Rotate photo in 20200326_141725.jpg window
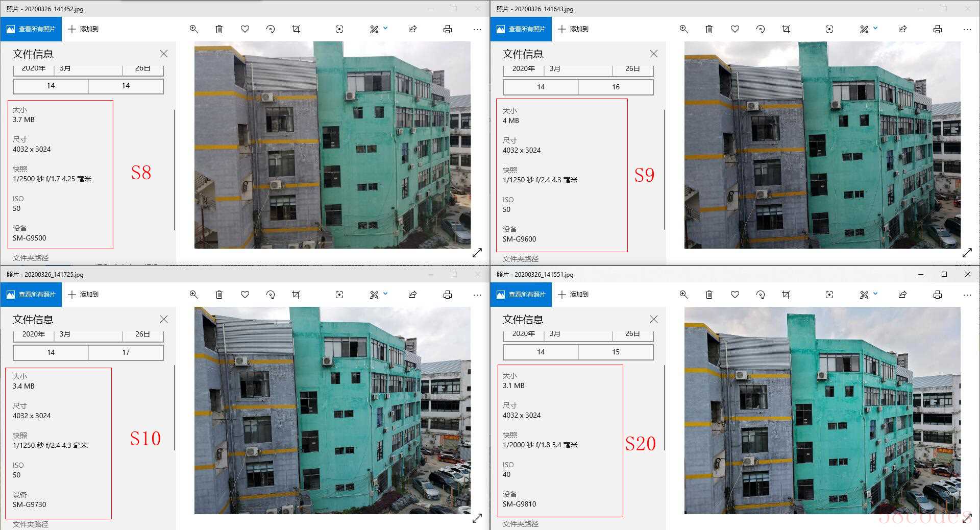This screenshot has width=980, height=530. (x=271, y=295)
